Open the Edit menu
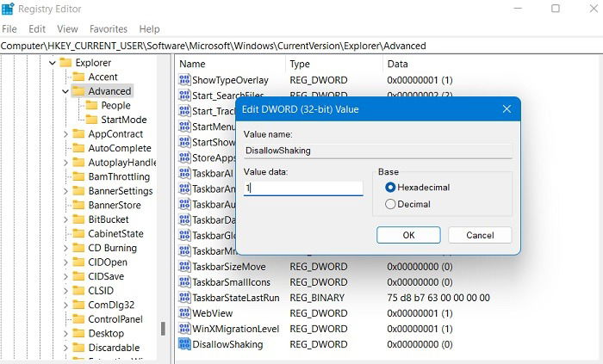The width and height of the screenshot is (603, 364). (x=37, y=28)
